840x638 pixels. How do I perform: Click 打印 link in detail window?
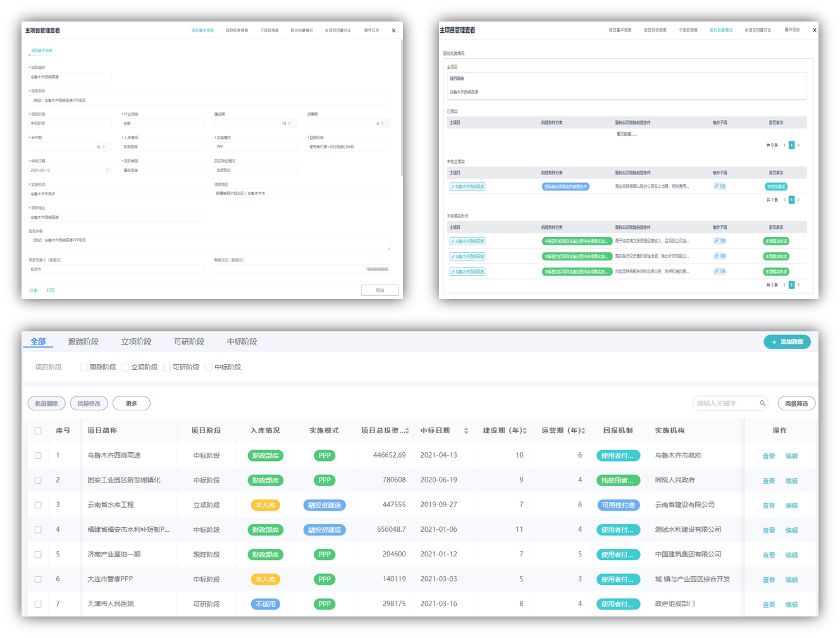[51, 290]
